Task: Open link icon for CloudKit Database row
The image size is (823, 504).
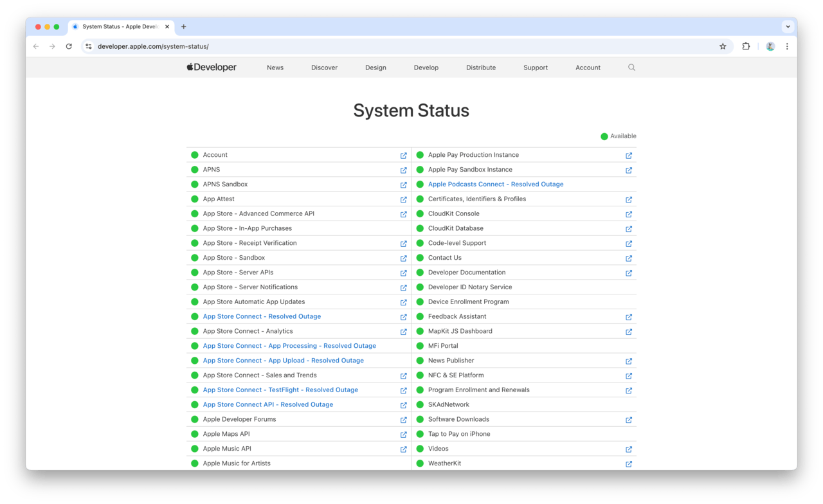Action: click(x=629, y=229)
